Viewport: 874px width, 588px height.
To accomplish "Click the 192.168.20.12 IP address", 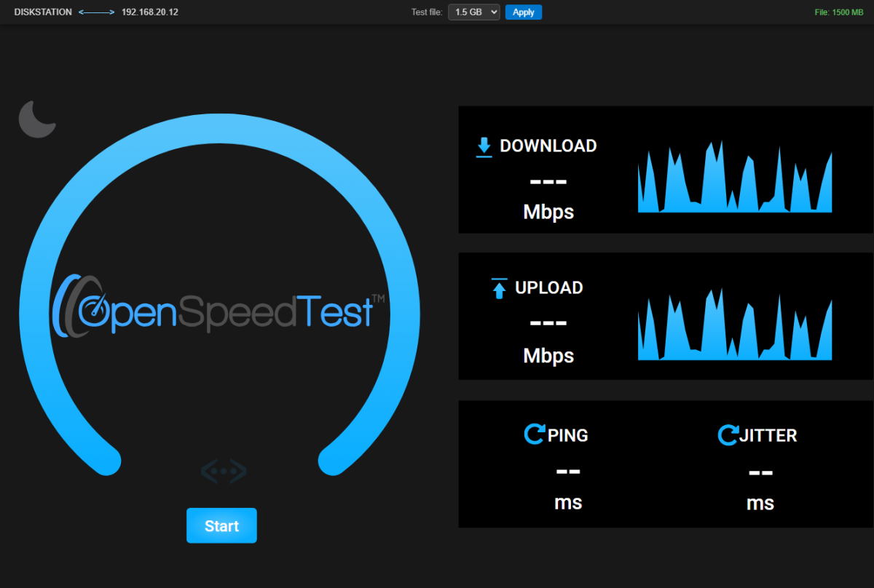I will (x=149, y=12).
